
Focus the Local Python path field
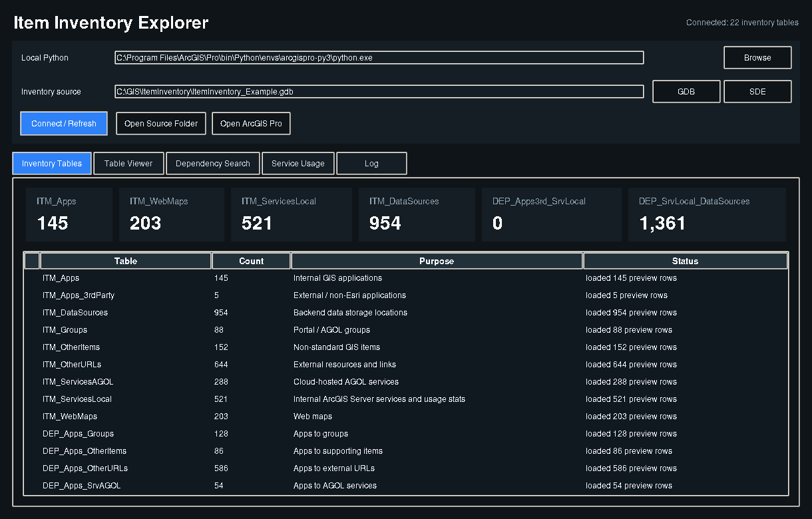(x=379, y=58)
